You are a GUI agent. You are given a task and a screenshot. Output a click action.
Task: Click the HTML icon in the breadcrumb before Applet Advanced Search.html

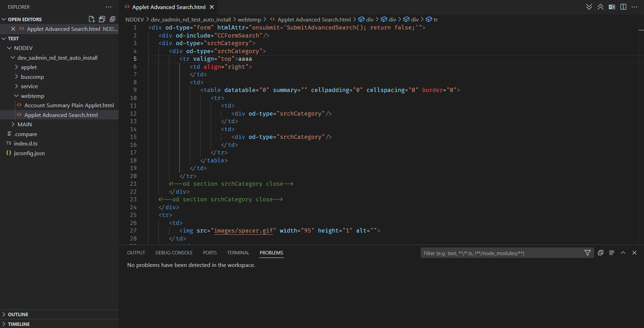point(272,19)
